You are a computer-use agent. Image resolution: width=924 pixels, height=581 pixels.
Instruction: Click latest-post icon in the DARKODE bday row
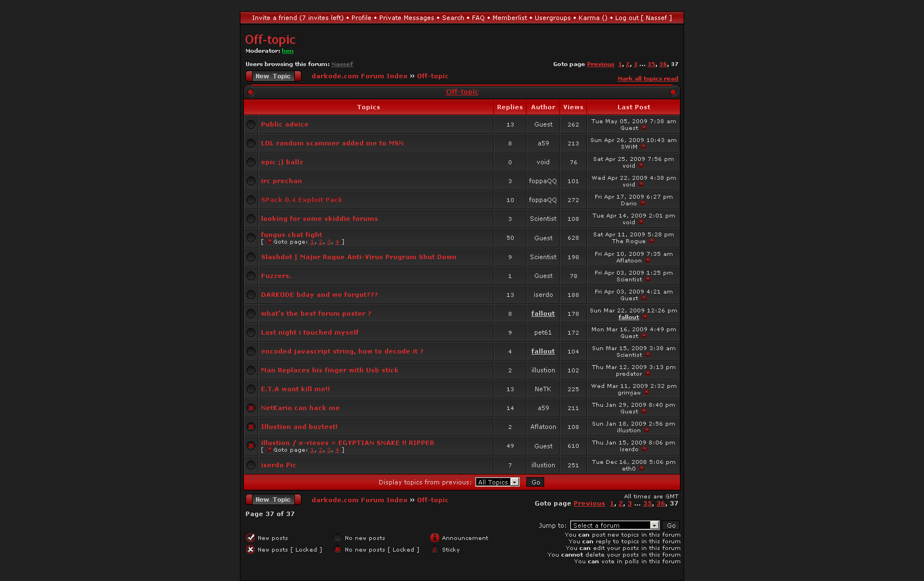[644, 299]
